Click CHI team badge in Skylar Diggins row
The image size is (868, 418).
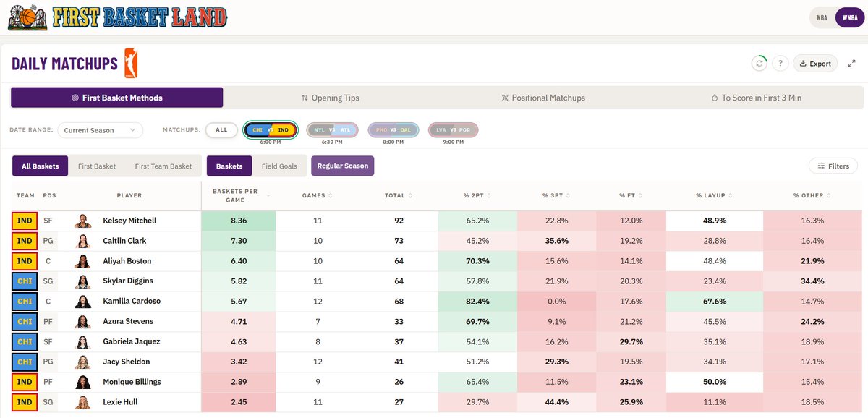pyautogui.click(x=25, y=281)
